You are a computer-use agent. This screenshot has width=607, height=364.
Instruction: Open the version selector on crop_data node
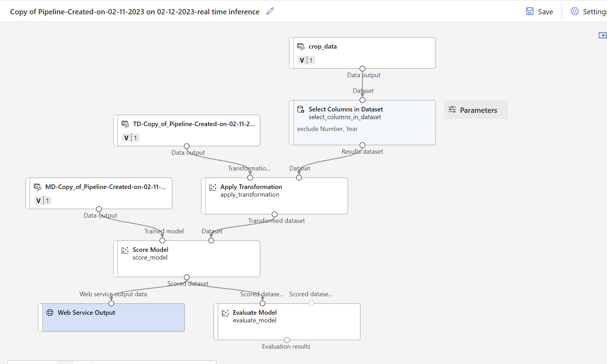click(x=306, y=60)
